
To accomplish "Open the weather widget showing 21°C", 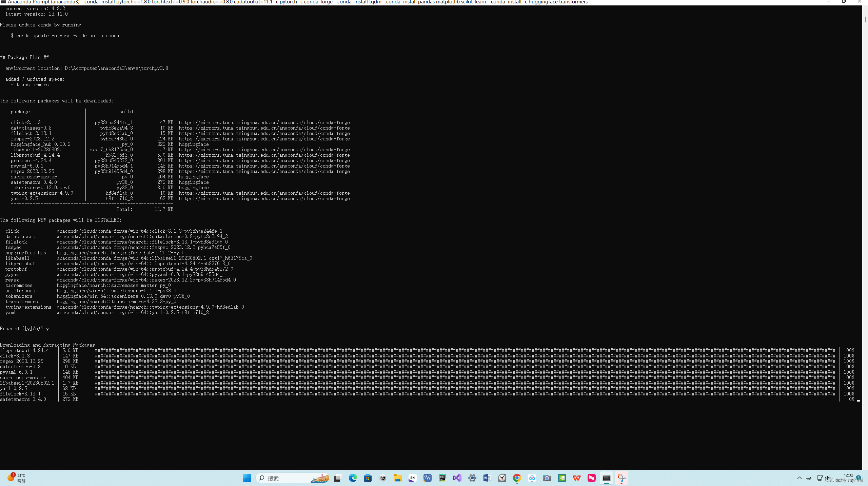I will click(x=16, y=478).
